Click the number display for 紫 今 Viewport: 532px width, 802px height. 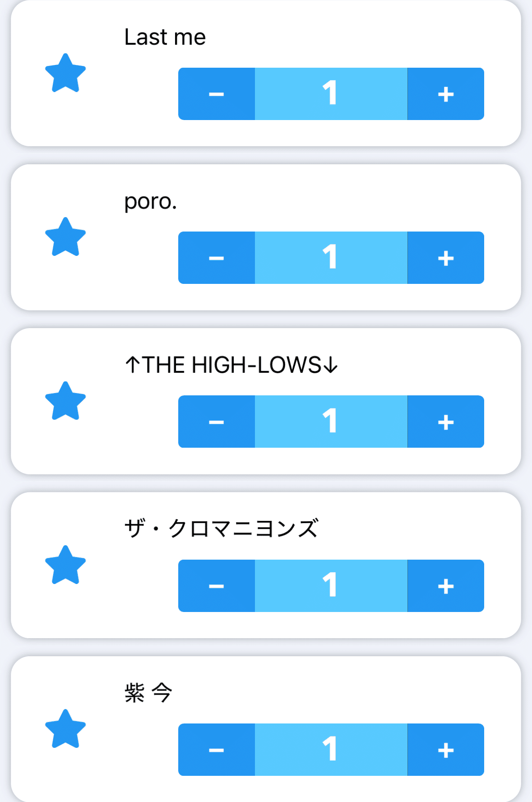(331, 750)
